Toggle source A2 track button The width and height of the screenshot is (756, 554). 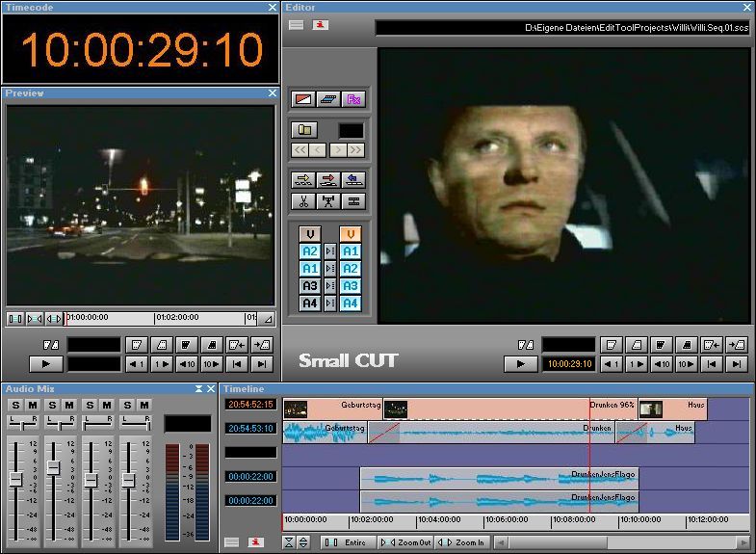click(310, 251)
